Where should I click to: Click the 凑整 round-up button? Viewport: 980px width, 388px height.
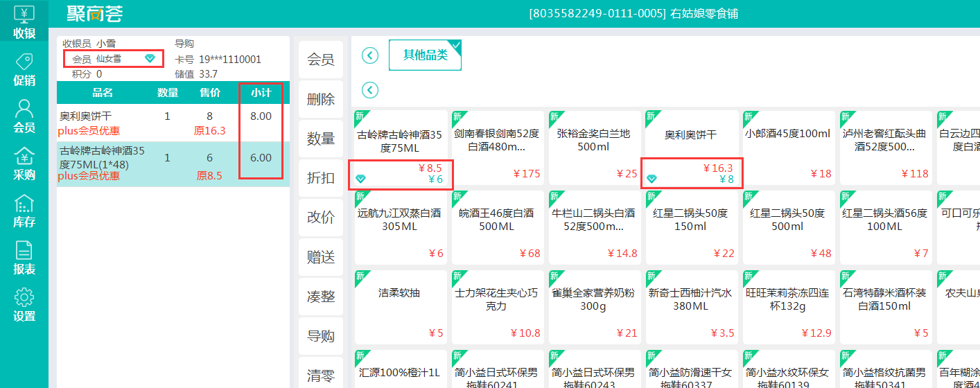(321, 297)
